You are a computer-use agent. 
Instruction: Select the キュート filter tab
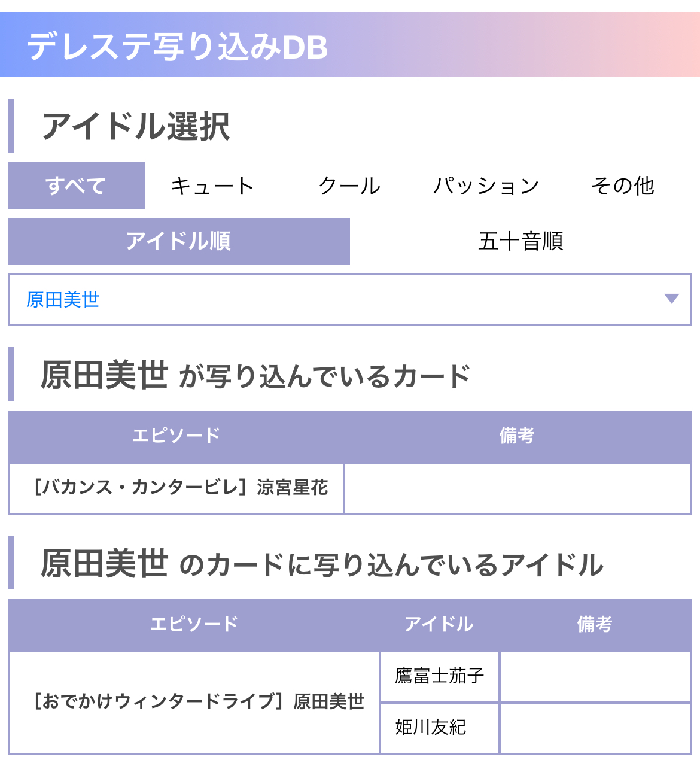pyautogui.click(x=213, y=186)
